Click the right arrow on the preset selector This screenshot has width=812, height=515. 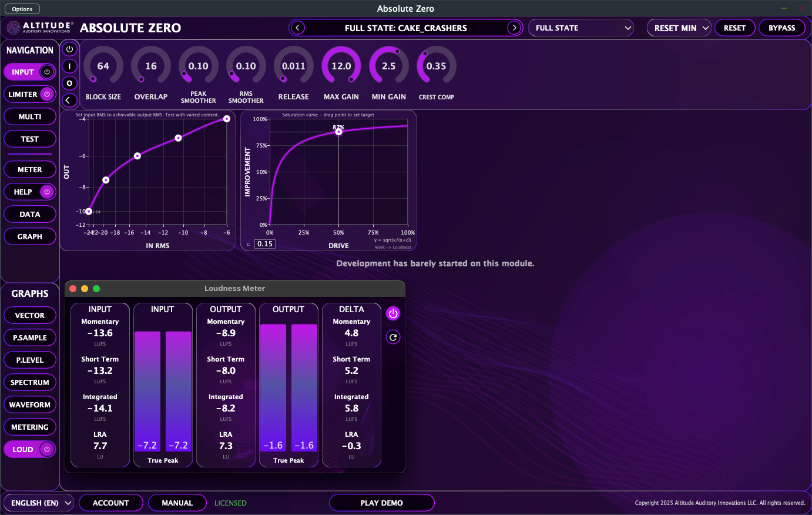(x=514, y=27)
